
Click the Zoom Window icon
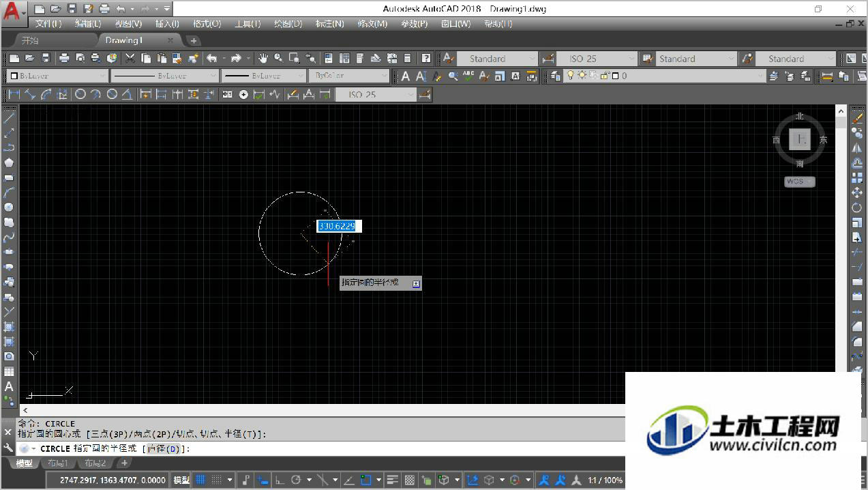(x=294, y=58)
